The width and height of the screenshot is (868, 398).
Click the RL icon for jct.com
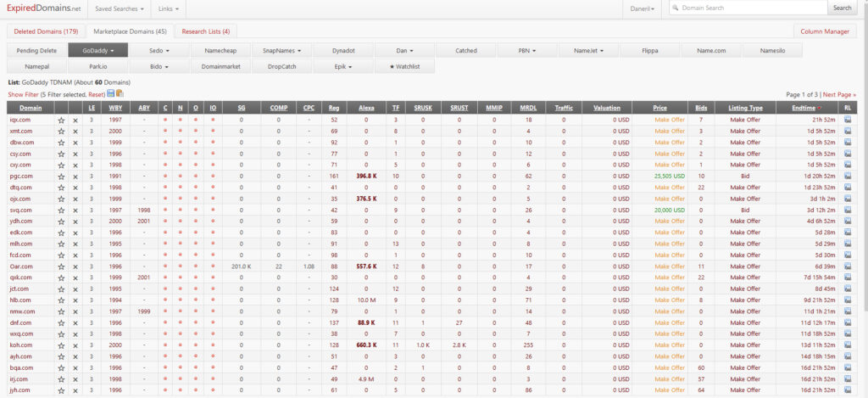coord(848,289)
